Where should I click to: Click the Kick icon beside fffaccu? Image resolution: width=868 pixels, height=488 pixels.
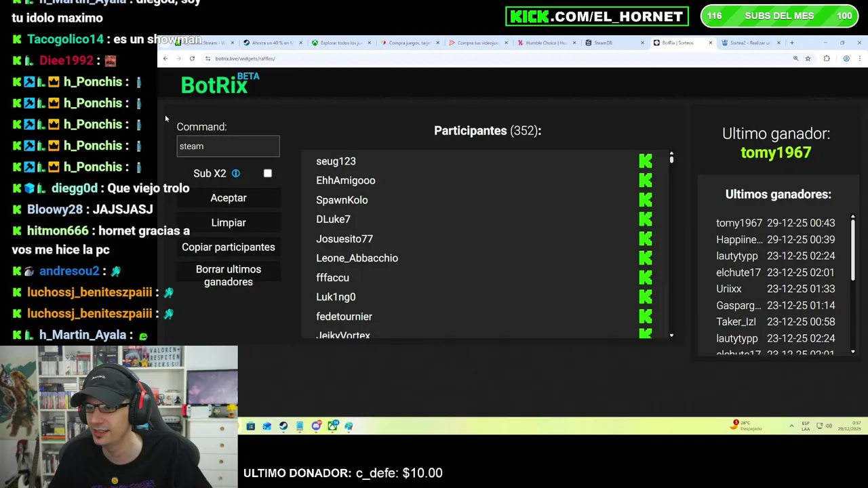coord(646,277)
